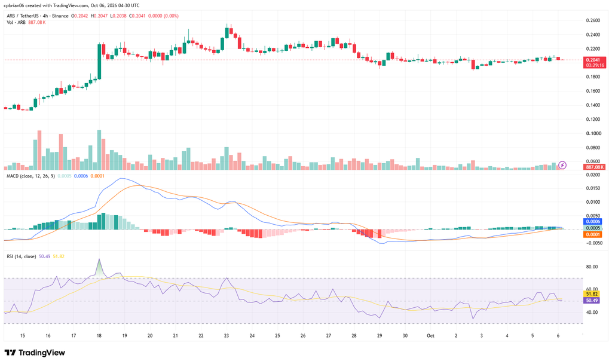Click the purple 50.49 RSI axis label
The width and height of the screenshot is (612, 364).
pyautogui.click(x=592, y=301)
